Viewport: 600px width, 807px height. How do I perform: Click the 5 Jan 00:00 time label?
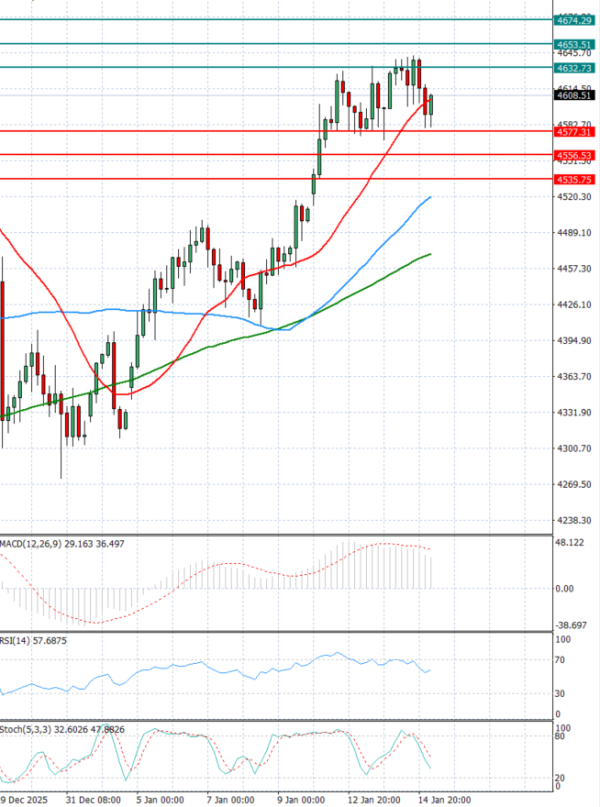click(x=159, y=800)
